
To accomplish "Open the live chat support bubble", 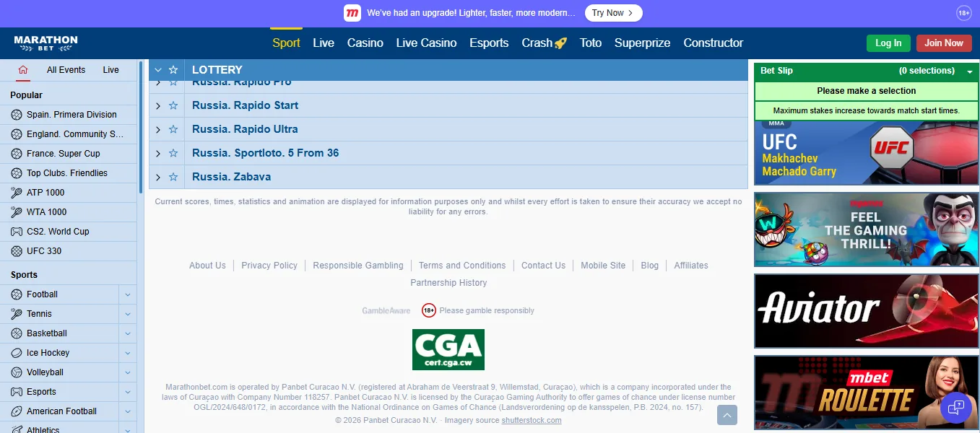I will tap(956, 408).
